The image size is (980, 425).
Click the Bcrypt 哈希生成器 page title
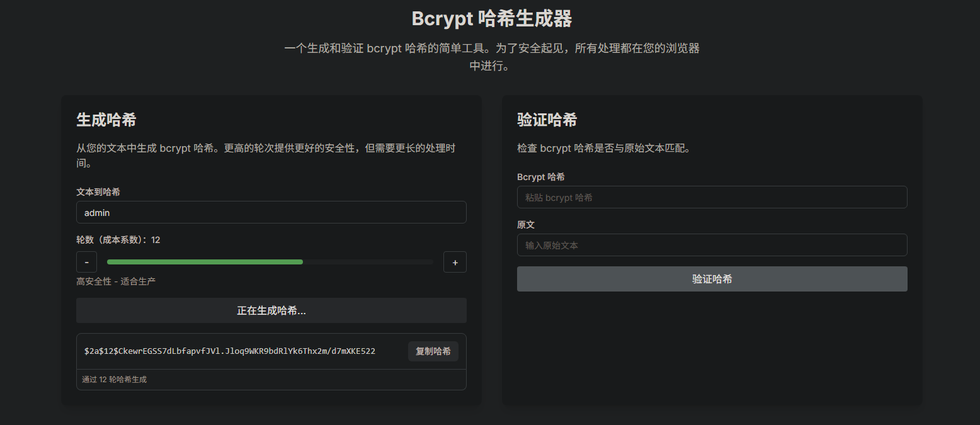491,19
